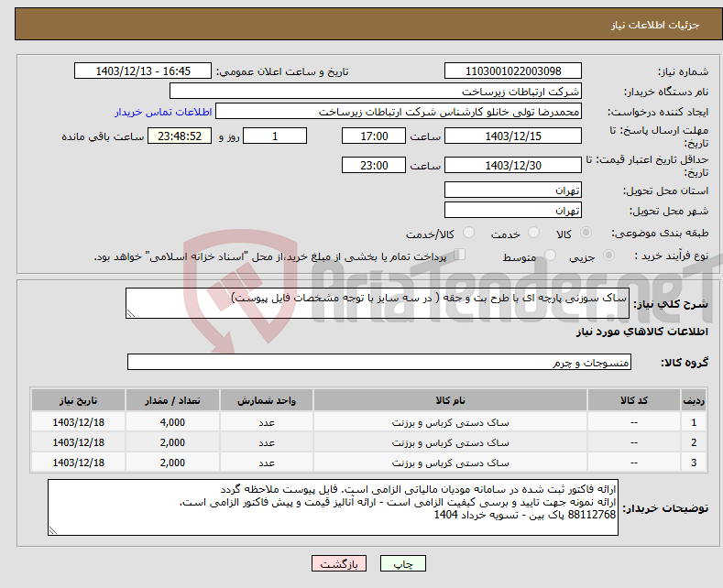The width and height of the screenshot is (723, 588).
Task: Open the اطلاعات تماس خریدار link
Action: click(x=163, y=112)
